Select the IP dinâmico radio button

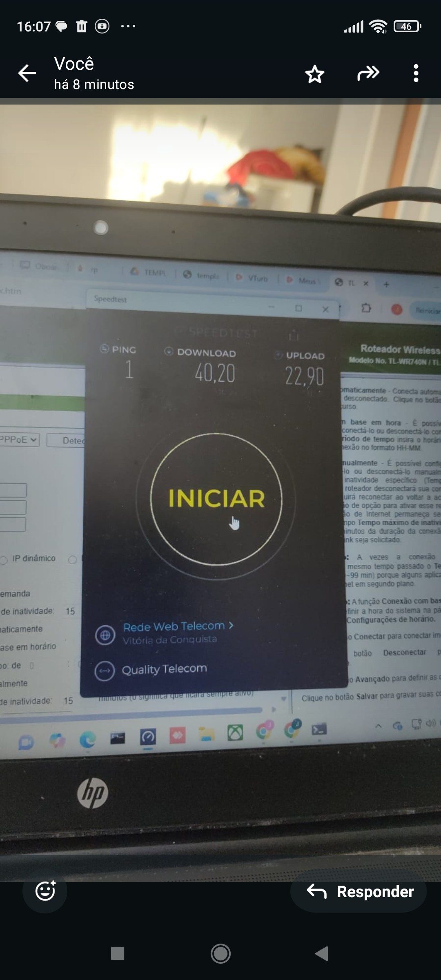4,560
